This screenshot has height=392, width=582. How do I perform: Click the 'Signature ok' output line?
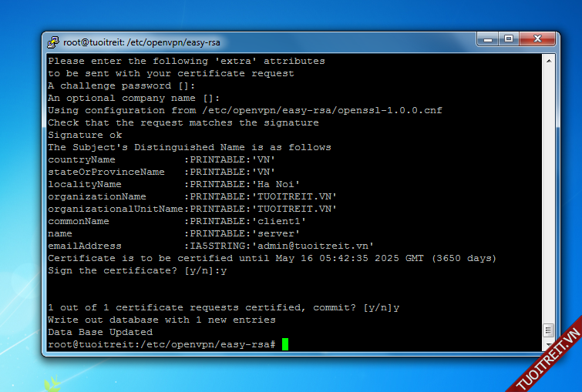click(85, 135)
